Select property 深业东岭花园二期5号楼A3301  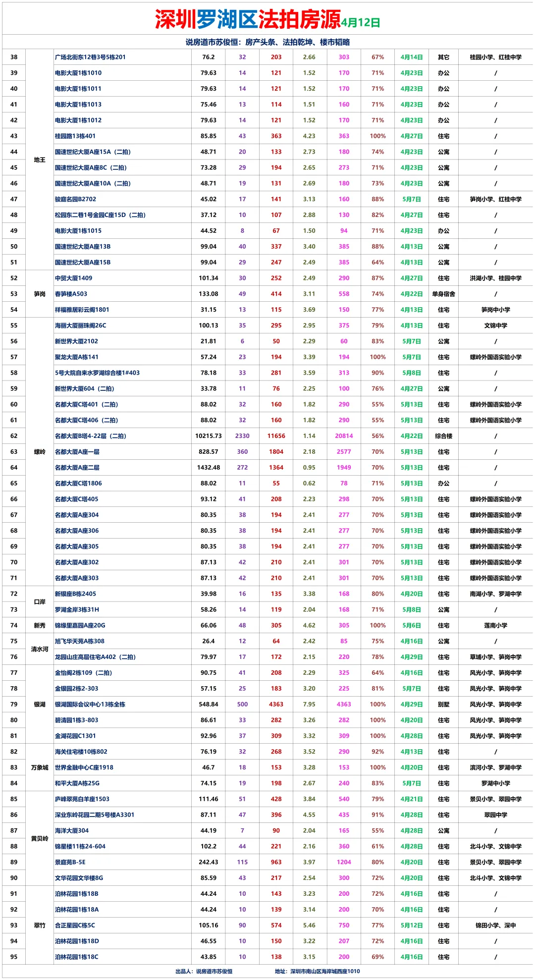(94, 815)
